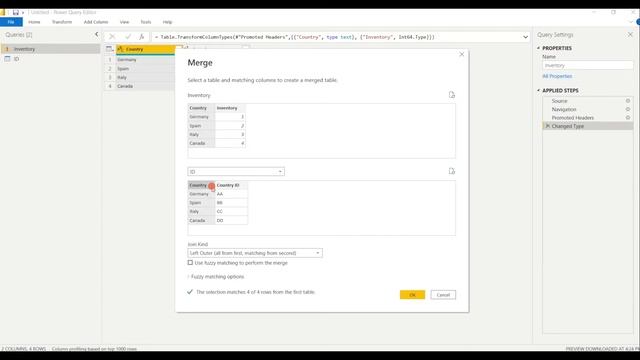The width and height of the screenshot is (640, 360).
Task: Select the Source applied step
Action: 560,101
